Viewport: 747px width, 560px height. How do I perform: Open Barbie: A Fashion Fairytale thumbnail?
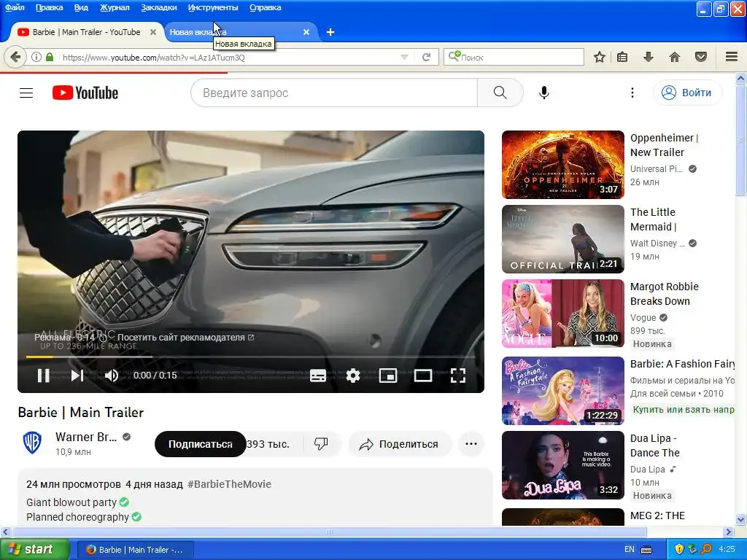point(562,391)
